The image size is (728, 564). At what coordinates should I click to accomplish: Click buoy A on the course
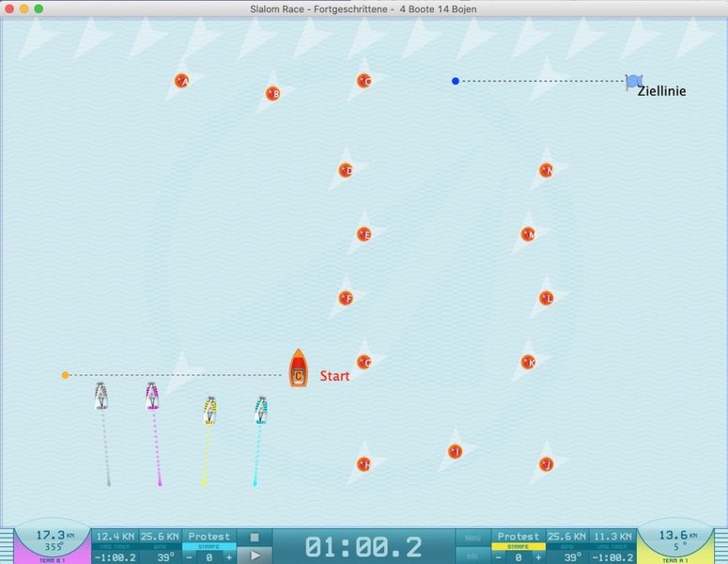[x=181, y=81]
